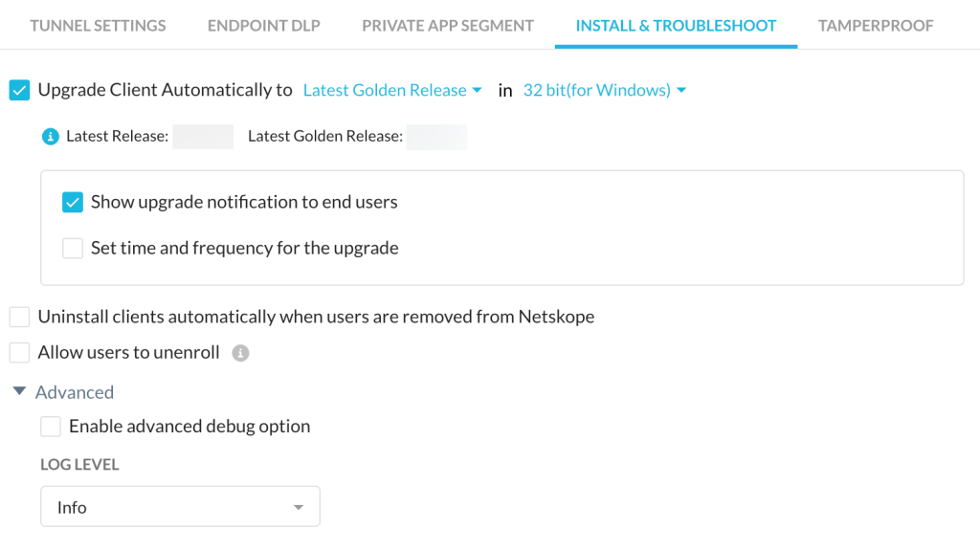Collapse the Advanced section triangle
This screenshot has width=980, height=551.
[x=19, y=391]
